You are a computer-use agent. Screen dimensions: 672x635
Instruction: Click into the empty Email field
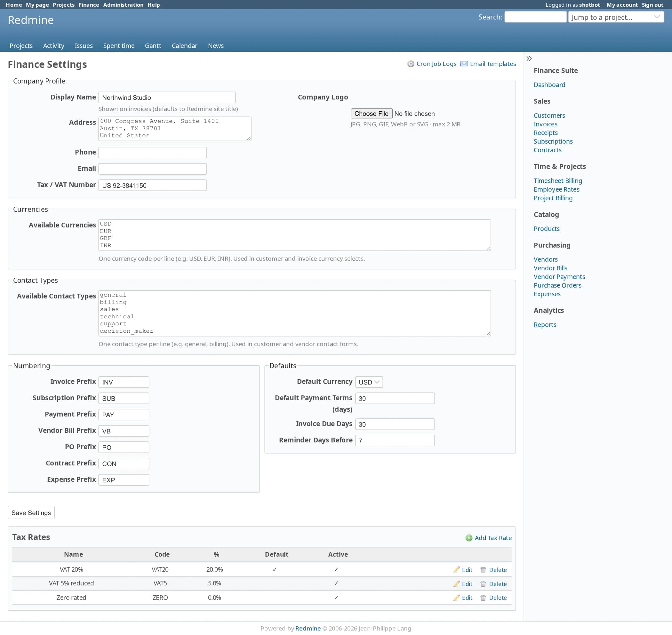pyautogui.click(x=152, y=169)
